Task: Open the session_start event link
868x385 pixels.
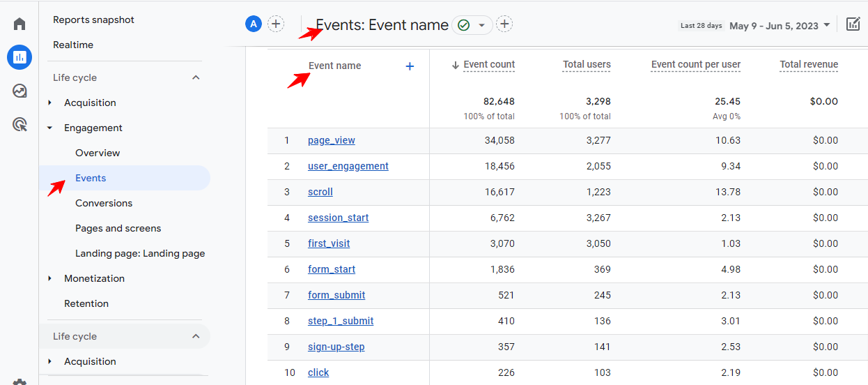Action: 339,218
